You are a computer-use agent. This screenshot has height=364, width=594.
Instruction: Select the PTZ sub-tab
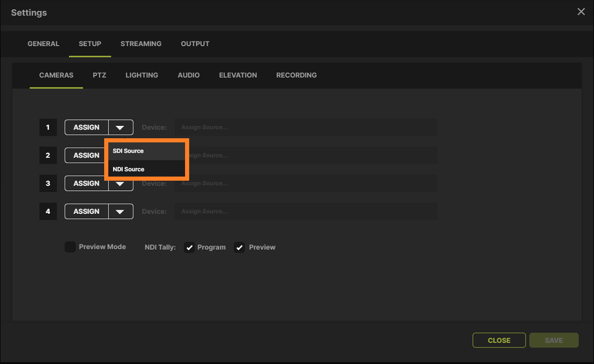[x=99, y=75]
